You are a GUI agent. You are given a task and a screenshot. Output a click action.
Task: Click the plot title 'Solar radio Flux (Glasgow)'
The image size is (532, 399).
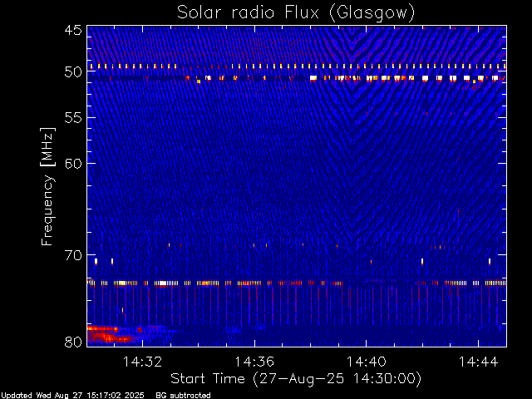(x=296, y=13)
